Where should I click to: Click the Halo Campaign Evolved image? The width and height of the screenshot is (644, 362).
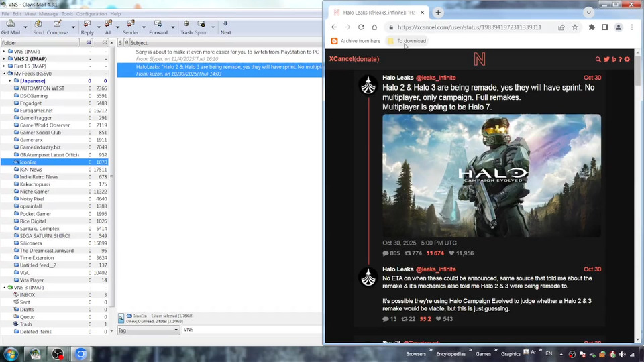pos(492,176)
